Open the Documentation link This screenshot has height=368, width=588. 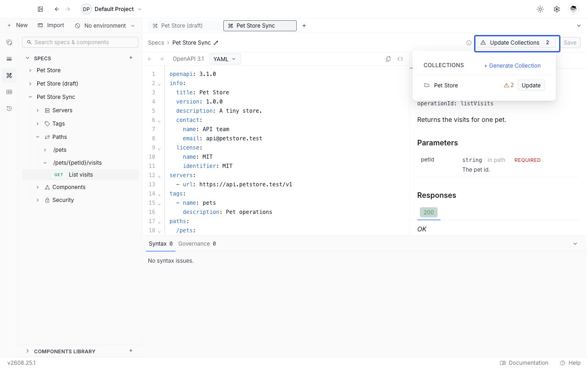click(x=524, y=363)
